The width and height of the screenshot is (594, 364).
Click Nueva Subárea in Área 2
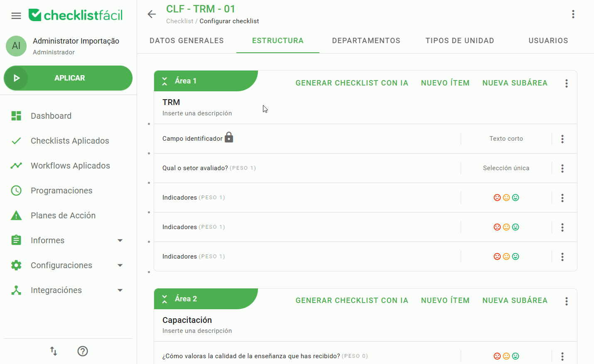coord(515,300)
